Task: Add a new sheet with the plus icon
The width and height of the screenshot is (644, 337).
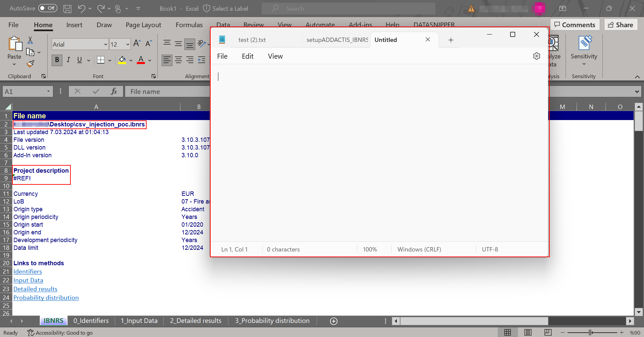Action: [x=334, y=321]
